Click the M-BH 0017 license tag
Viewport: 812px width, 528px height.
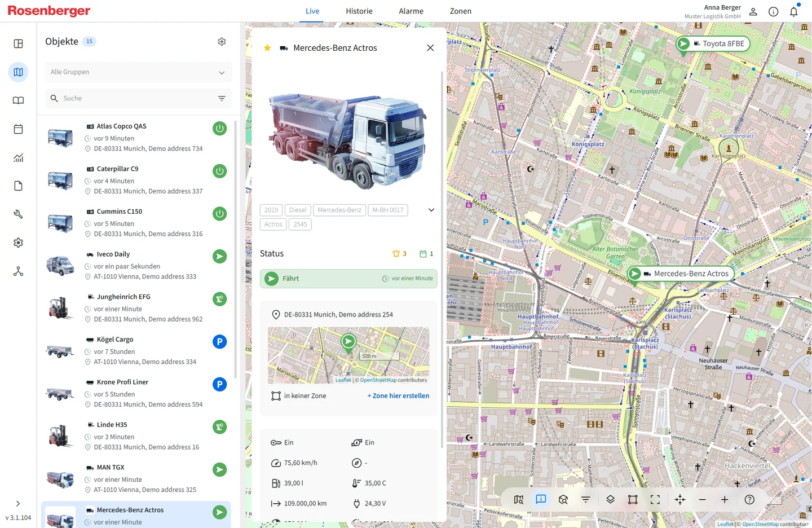pyautogui.click(x=388, y=210)
